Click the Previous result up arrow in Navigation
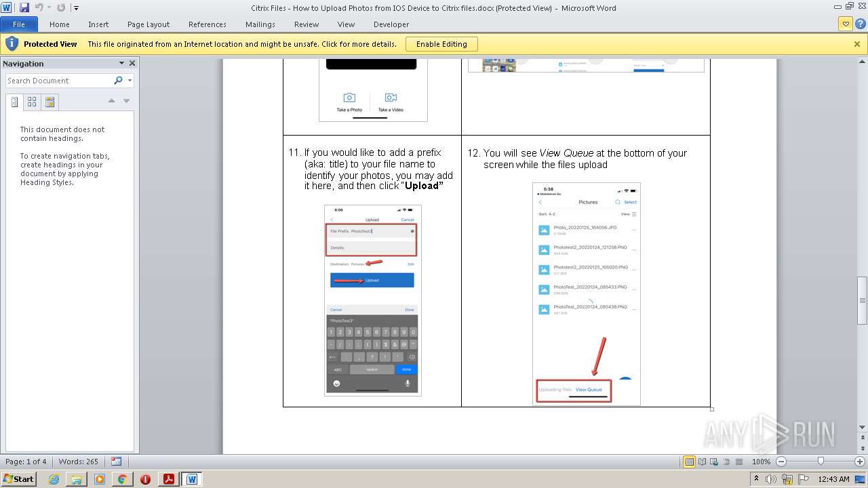This screenshot has height=488, width=868. pos(111,101)
